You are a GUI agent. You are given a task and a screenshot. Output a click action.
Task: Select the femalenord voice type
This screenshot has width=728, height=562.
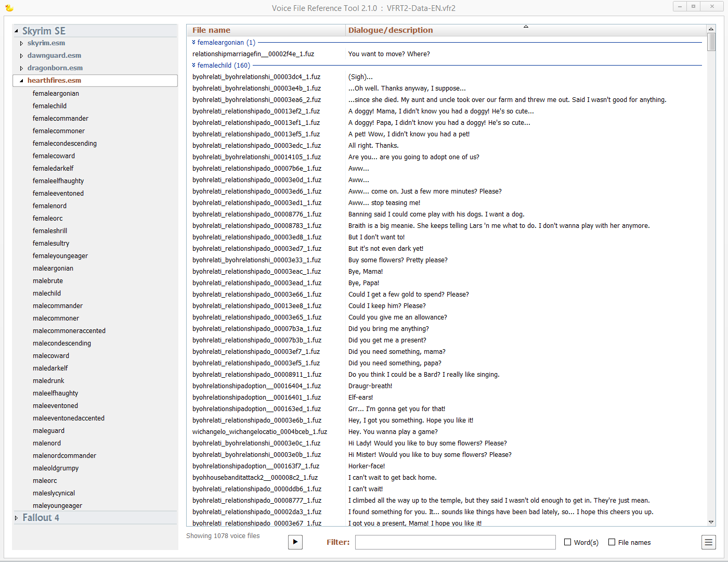pos(49,206)
